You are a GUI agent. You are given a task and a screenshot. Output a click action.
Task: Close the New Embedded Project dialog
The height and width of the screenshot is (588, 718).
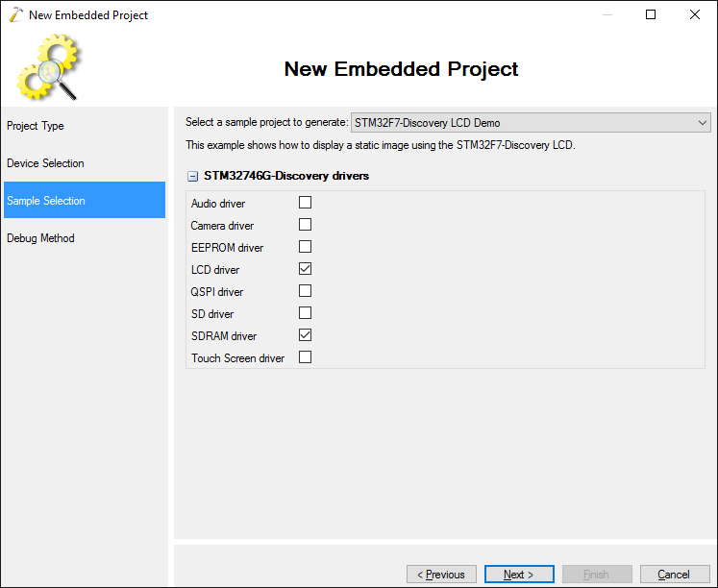(x=695, y=14)
